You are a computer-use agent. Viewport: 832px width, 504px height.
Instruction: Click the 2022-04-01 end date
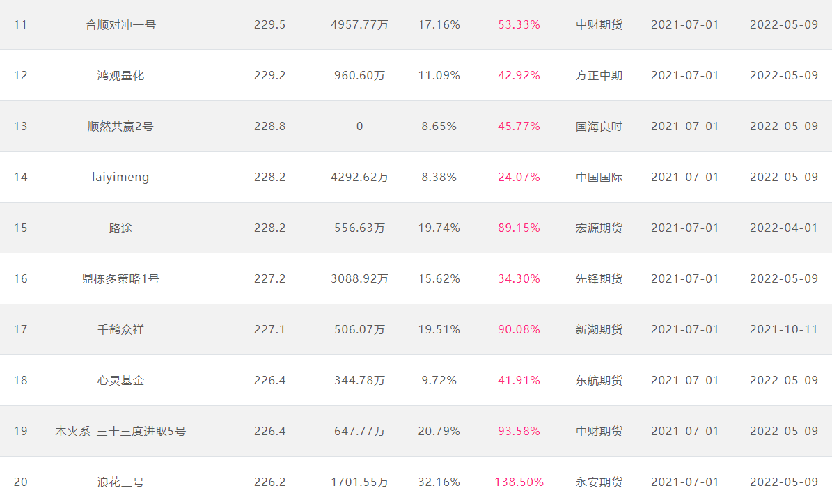(x=784, y=228)
